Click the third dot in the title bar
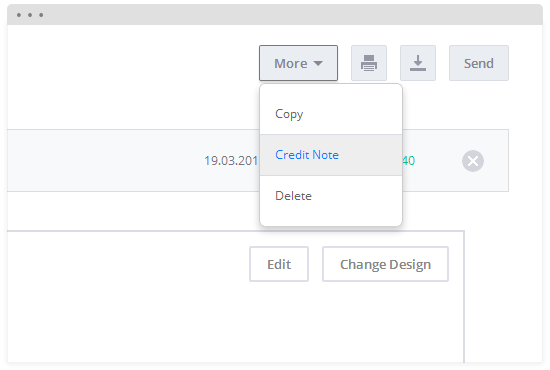The width and height of the screenshot is (550, 370). tap(41, 15)
